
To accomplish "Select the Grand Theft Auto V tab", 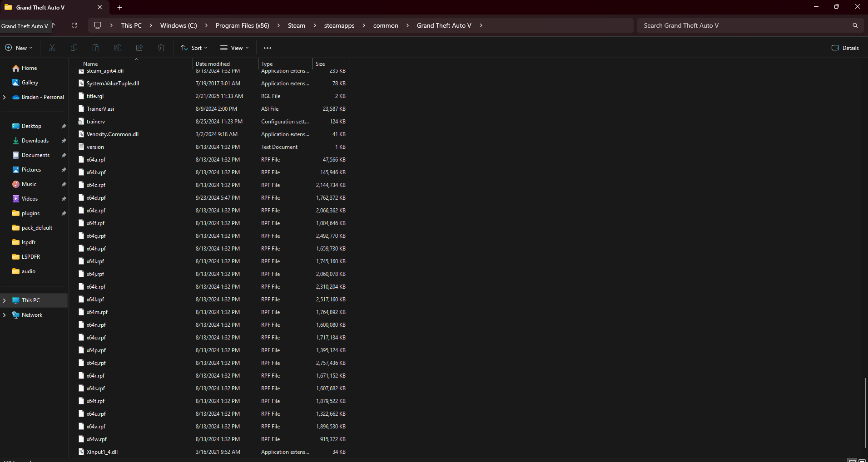I will pyautogui.click(x=54, y=7).
